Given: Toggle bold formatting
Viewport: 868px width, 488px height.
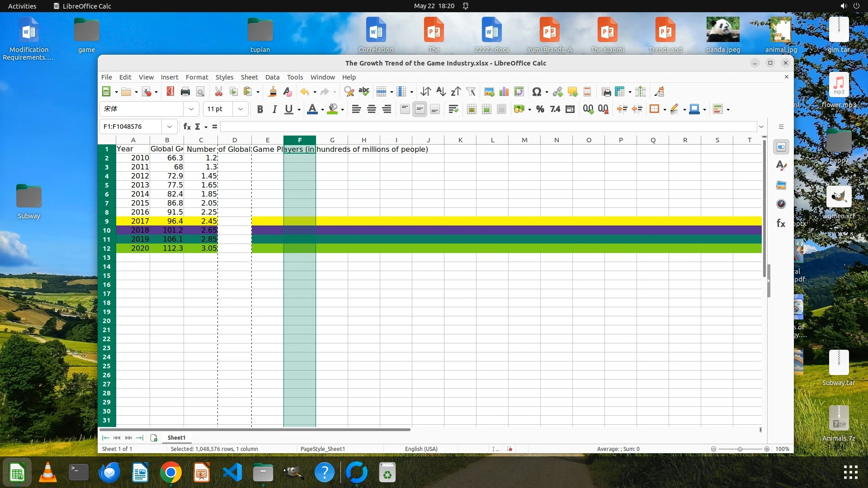Looking at the screenshot, I should 260,109.
